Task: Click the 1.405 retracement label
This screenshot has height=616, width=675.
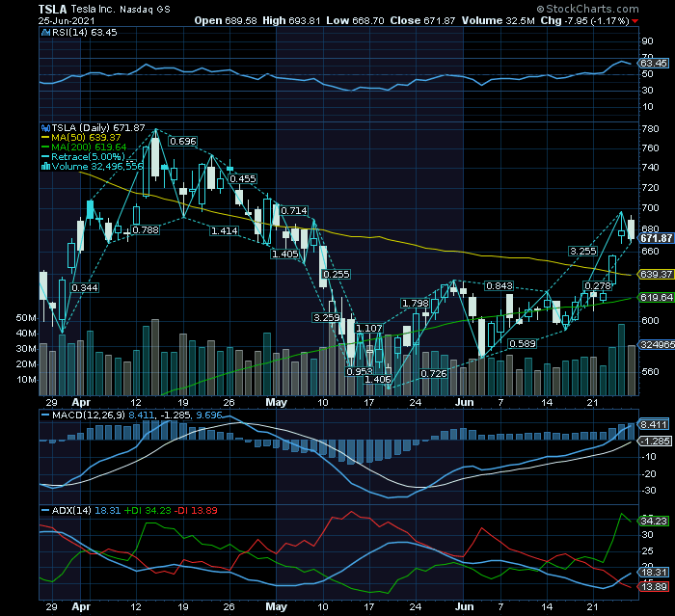Action: click(x=285, y=254)
